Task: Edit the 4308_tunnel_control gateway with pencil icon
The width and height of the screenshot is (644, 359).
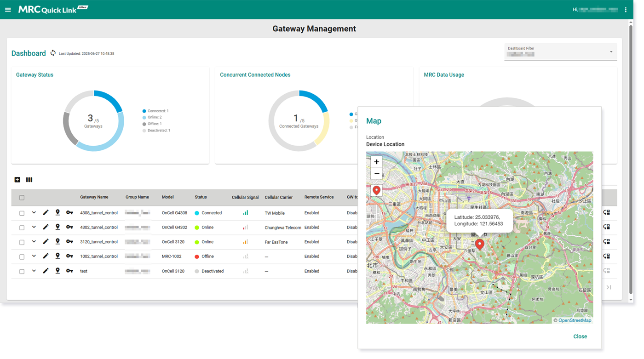Action: (46, 212)
